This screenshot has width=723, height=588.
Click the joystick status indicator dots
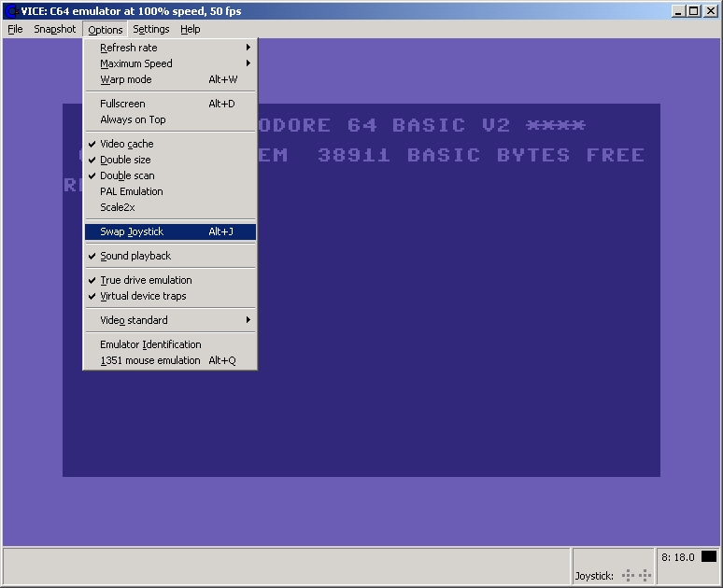(x=636, y=575)
